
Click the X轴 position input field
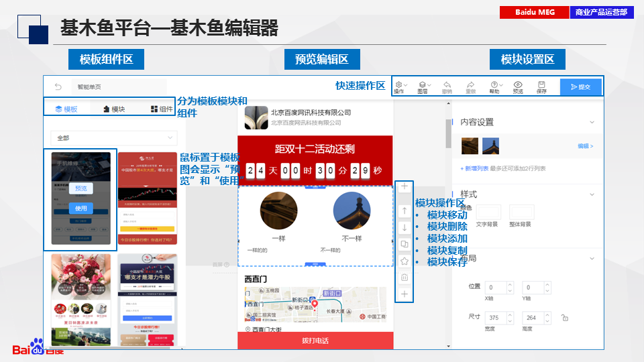coord(496,288)
